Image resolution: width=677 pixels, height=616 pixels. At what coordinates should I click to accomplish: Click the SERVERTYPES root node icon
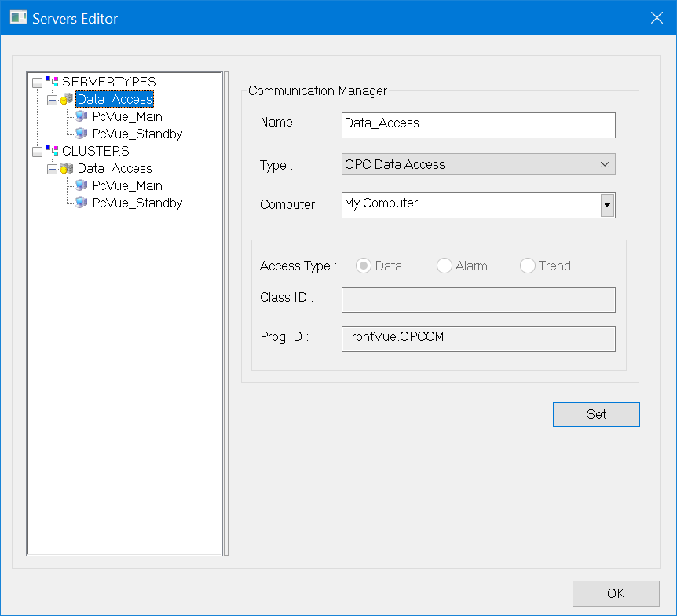pos(52,82)
